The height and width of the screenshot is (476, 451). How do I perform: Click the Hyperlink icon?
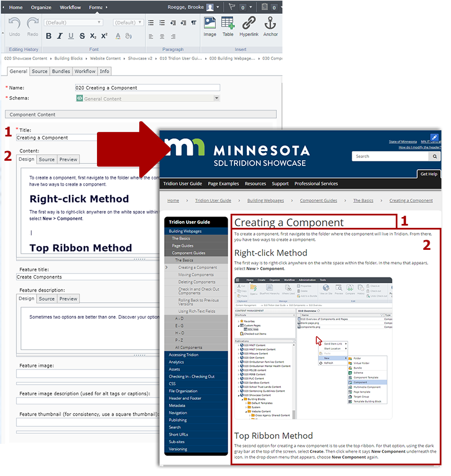click(x=249, y=26)
